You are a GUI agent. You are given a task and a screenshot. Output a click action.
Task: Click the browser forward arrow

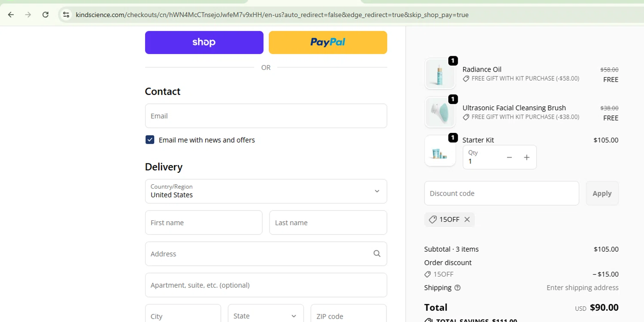28,15
